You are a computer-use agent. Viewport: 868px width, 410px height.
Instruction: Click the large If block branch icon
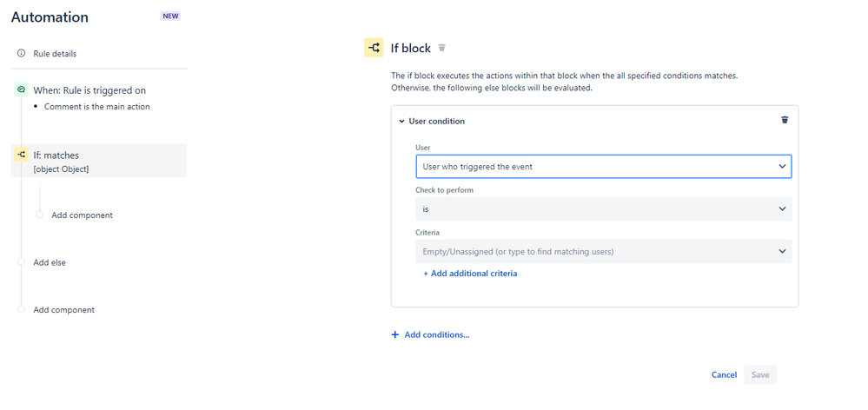pos(374,48)
